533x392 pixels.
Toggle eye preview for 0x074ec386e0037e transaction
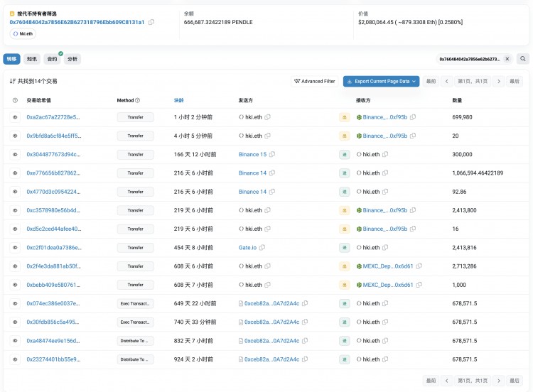pos(15,303)
